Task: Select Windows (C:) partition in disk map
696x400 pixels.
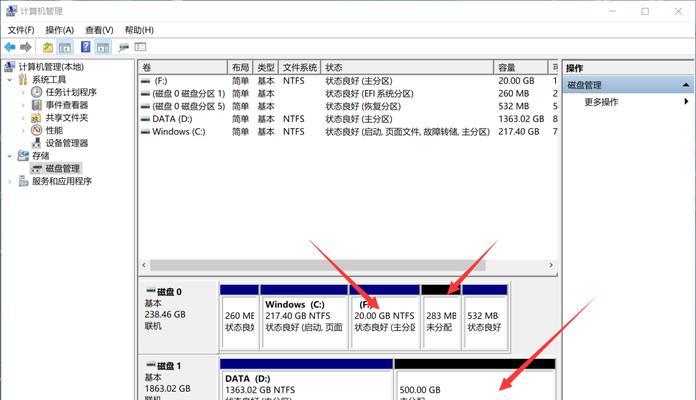Action: (304, 315)
